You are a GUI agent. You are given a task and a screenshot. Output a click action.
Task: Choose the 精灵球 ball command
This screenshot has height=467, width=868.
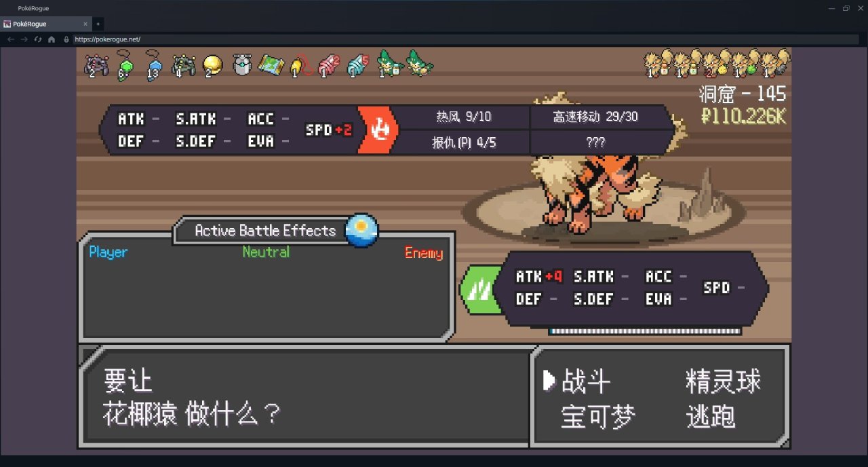coord(723,381)
